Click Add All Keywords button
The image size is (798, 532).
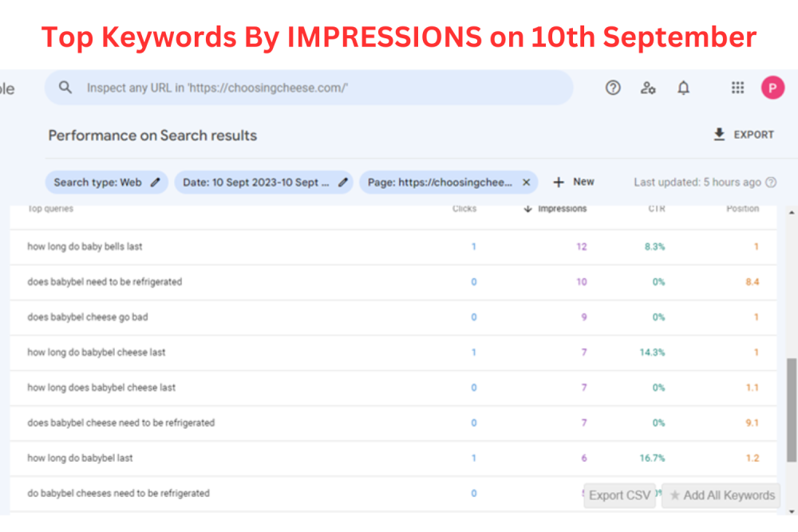721,495
